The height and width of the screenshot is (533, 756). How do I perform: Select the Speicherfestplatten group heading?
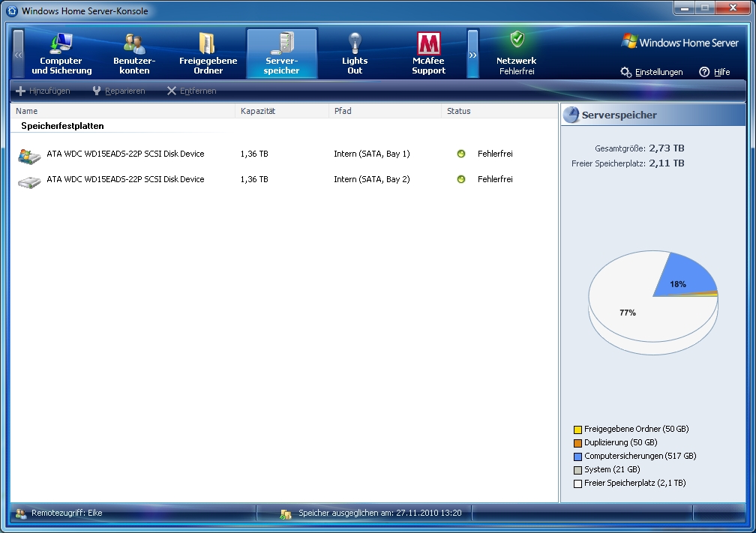(62, 126)
